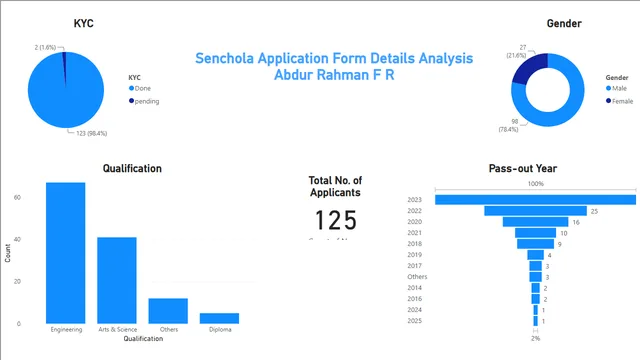
Task: Click the 2% funnel bottom label
Action: pyautogui.click(x=536, y=338)
